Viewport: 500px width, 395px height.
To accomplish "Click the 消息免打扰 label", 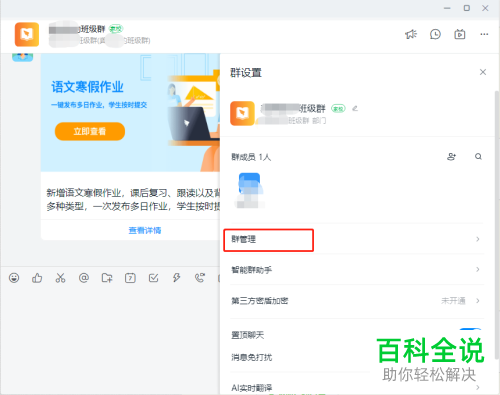I will click(x=252, y=357).
